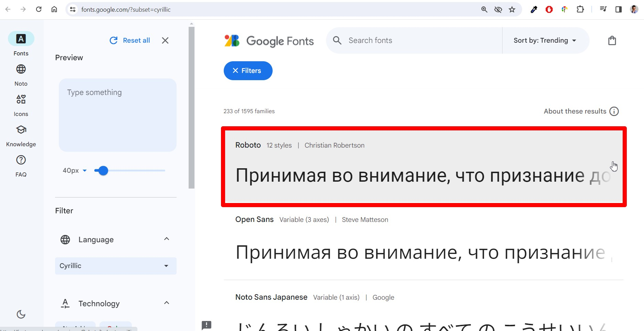Viewport: 644px width, 331px height.
Task: Bookmark this page with star icon
Action: tap(512, 10)
